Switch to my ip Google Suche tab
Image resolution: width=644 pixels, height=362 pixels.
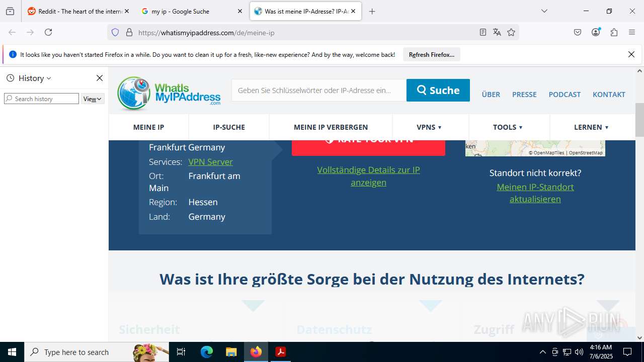click(x=192, y=11)
